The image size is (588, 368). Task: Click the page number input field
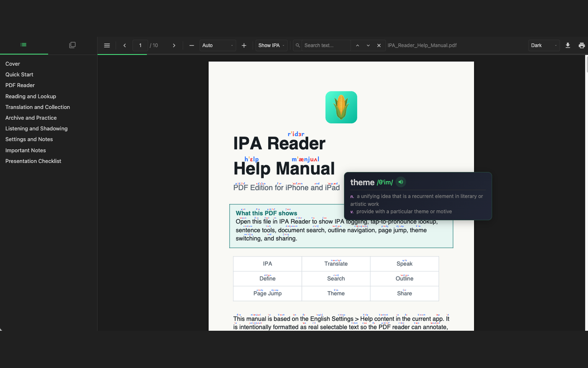tap(140, 46)
